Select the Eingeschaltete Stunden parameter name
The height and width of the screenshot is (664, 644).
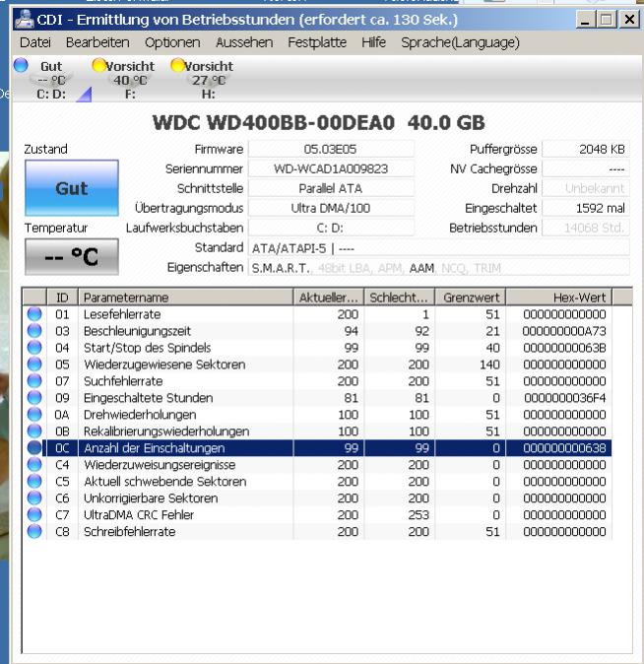coord(148,398)
